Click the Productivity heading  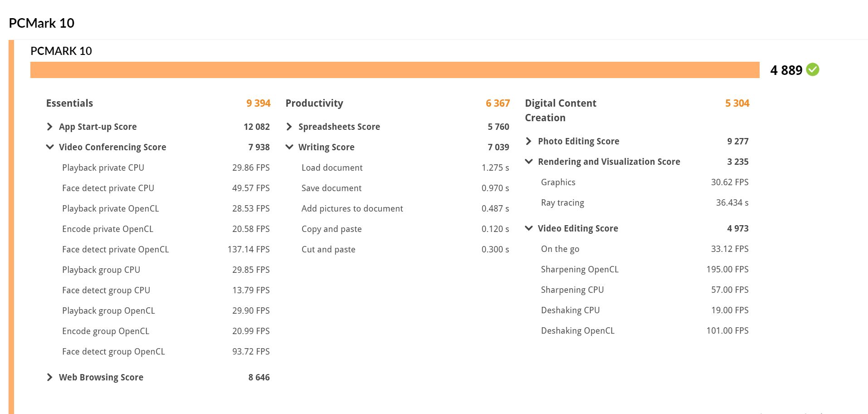point(314,103)
